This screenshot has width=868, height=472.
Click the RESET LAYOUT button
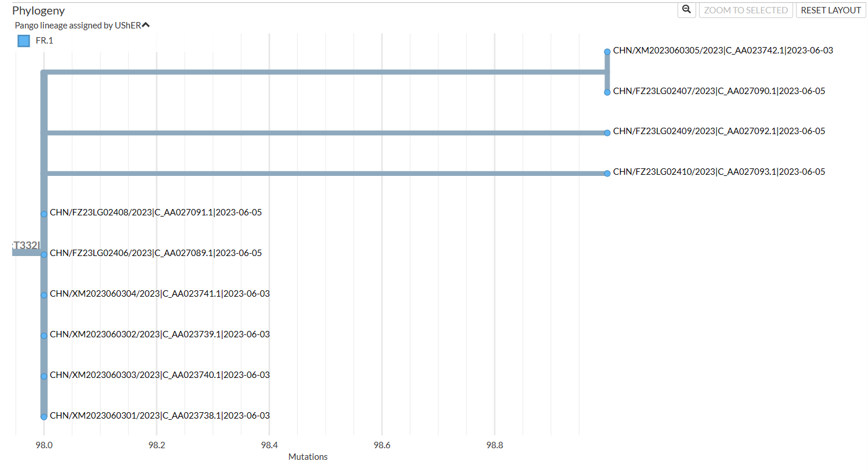click(x=830, y=10)
